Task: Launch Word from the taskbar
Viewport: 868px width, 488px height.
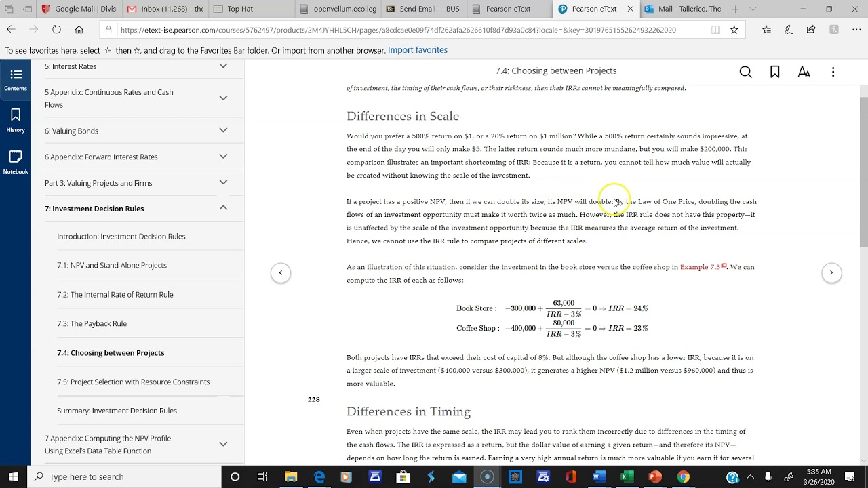Action: point(598,476)
